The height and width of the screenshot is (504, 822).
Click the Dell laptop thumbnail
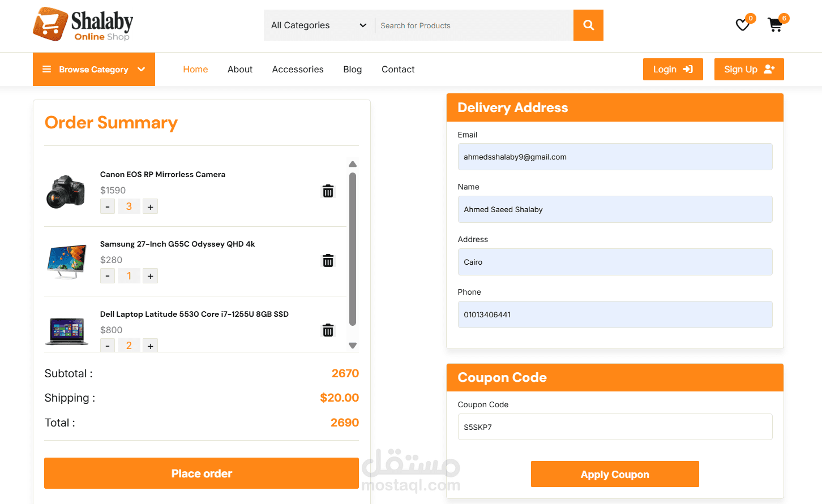(66, 331)
